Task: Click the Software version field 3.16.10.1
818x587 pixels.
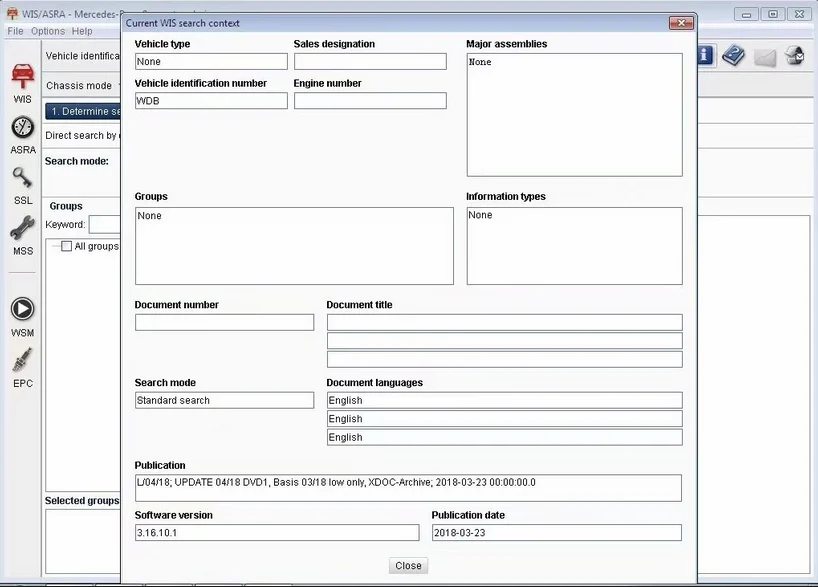Action: pyautogui.click(x=277, y=533)
